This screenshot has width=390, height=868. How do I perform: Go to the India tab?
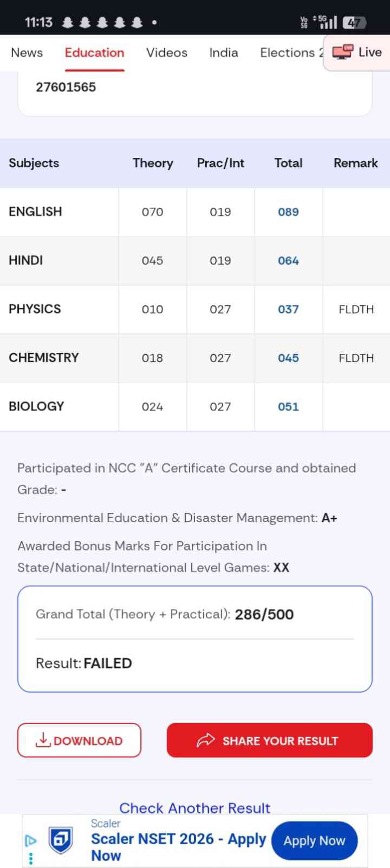coord(224,52)
